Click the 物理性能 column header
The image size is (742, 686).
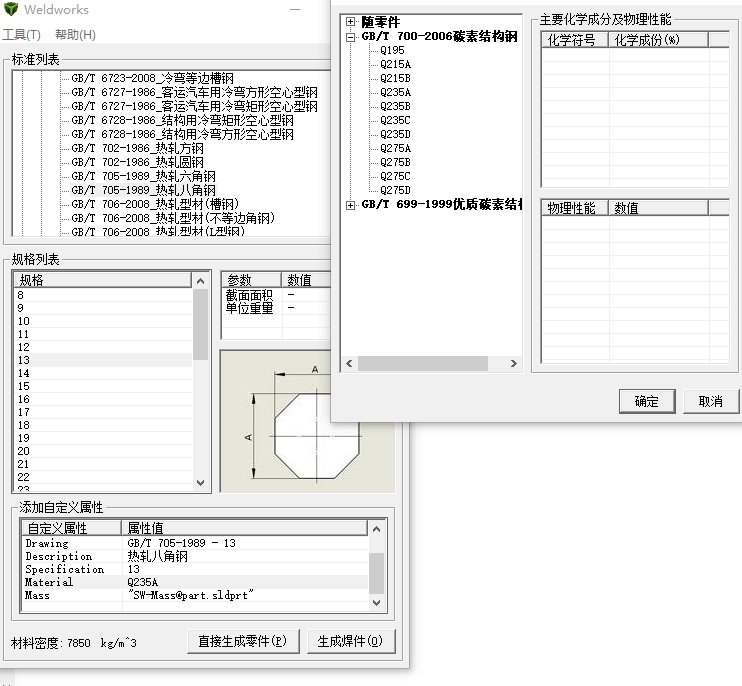pyautogui.click(x=574, y=208)
